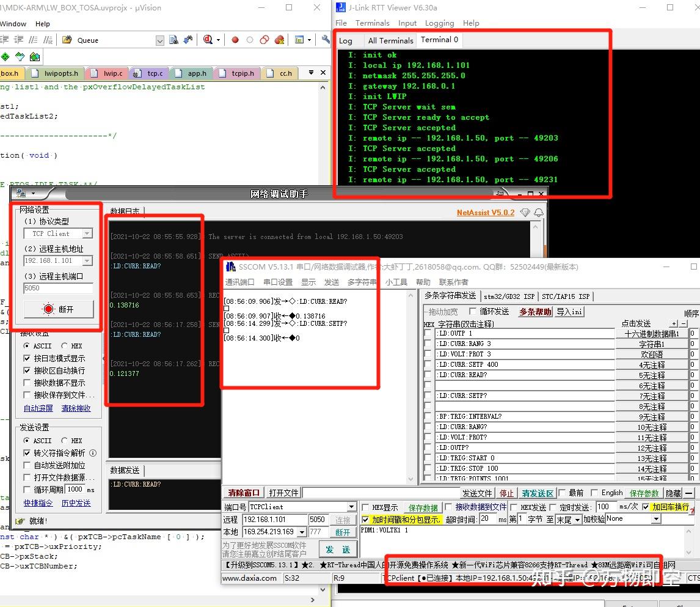Screen dimensions: 700x607
Task: Open the Configuration wrench icon
Action: tap(326, 40)
